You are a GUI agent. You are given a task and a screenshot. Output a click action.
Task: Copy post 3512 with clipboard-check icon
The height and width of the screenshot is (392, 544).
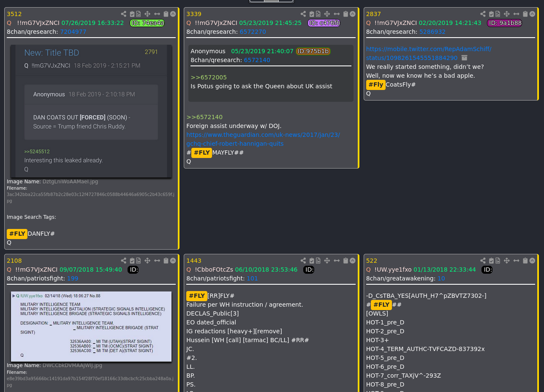click(132, 14)
